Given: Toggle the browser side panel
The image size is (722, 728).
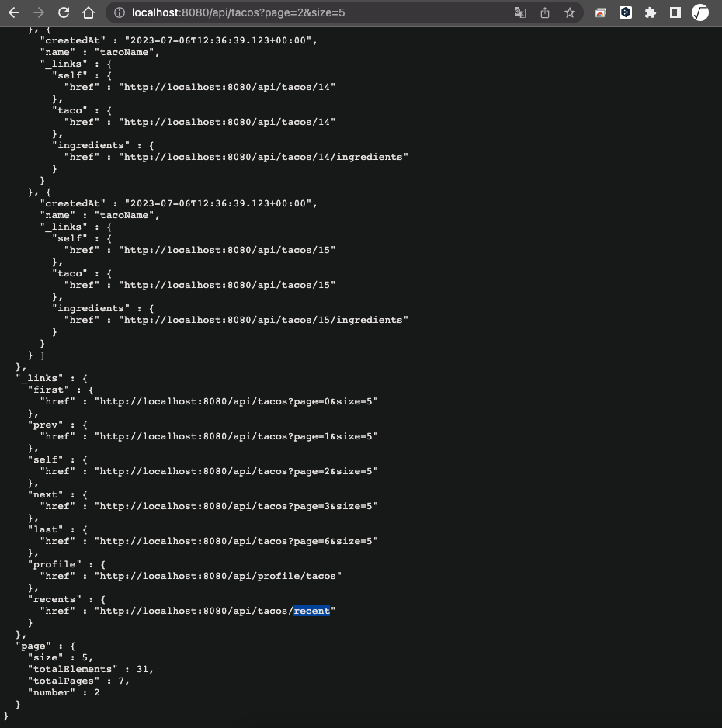Looking at the screenshot, I should point(675,12).
